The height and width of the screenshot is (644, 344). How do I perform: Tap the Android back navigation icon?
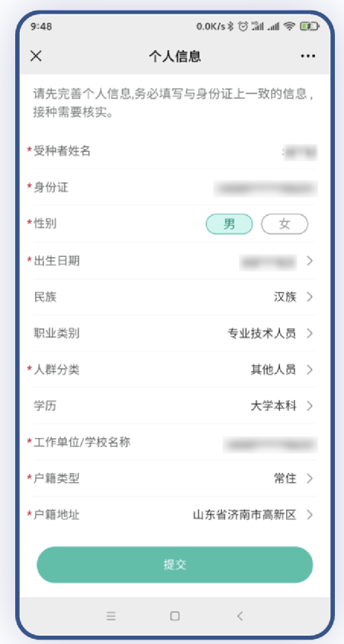(x=240, y=616)
